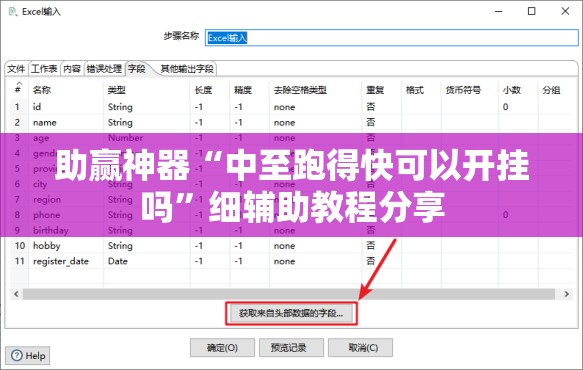Click the horizontal scrollbar left arrow
This screenshot has height=370, width=583.
(16, 294)
